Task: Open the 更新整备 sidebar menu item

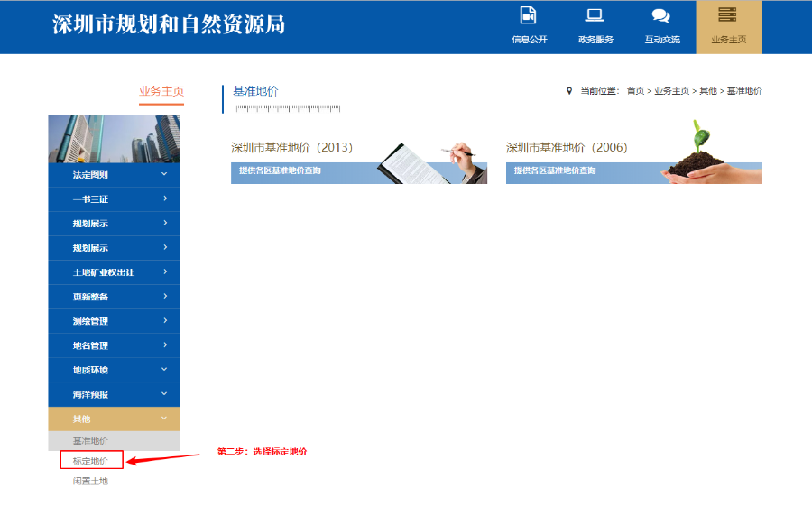Action: click(91, 297)
